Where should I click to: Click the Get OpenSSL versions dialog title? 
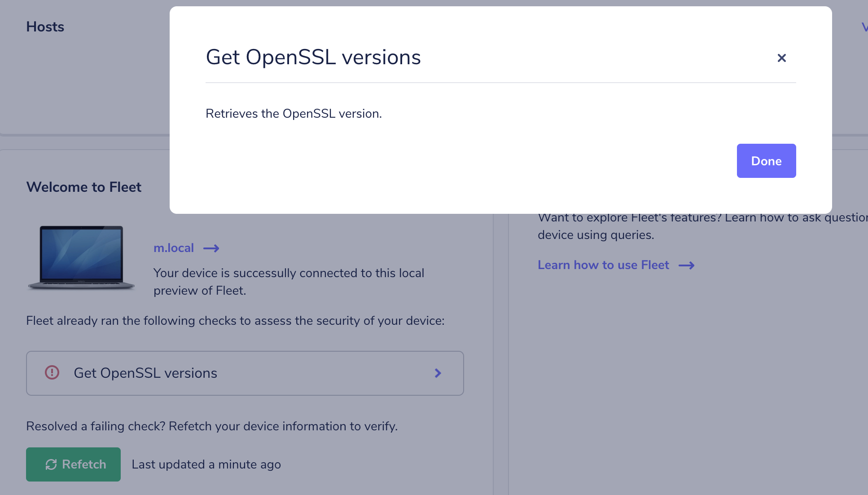tap(313, 57)
